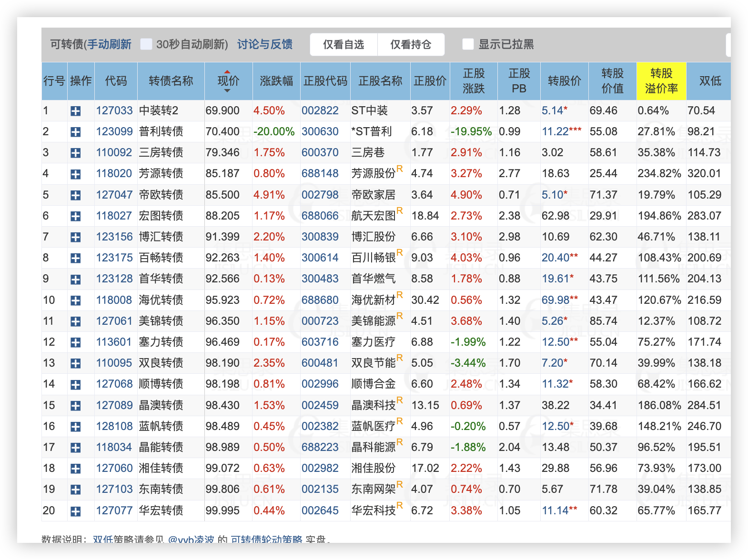Click plus icon for 芳源转债
The height and width of the screenshot is (560, 748).
75,174
